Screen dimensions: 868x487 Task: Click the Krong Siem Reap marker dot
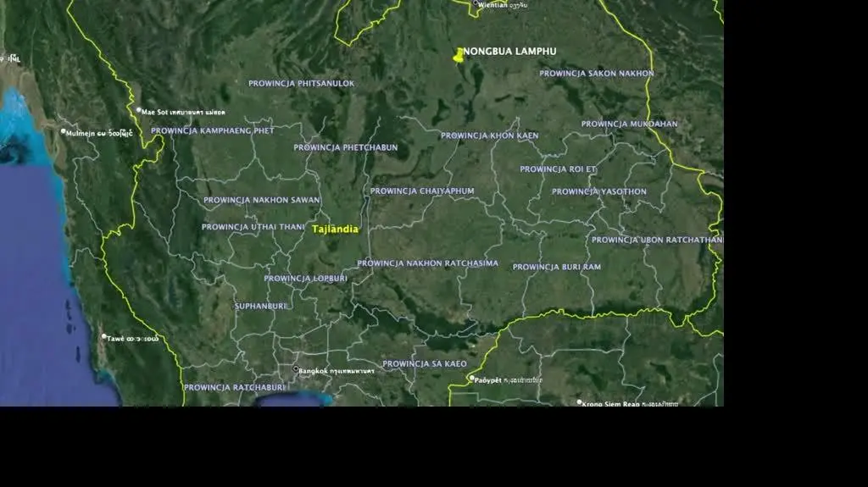pyautogui.click(x=579, y=402)
